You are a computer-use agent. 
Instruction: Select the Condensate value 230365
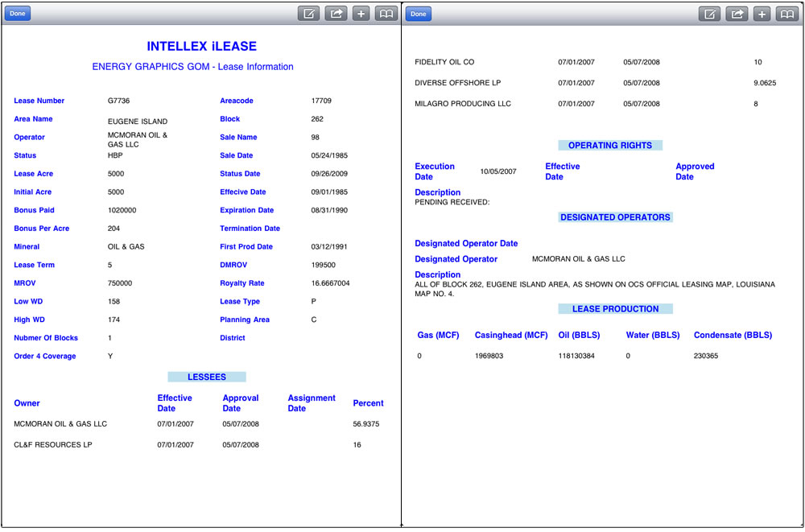706,356
